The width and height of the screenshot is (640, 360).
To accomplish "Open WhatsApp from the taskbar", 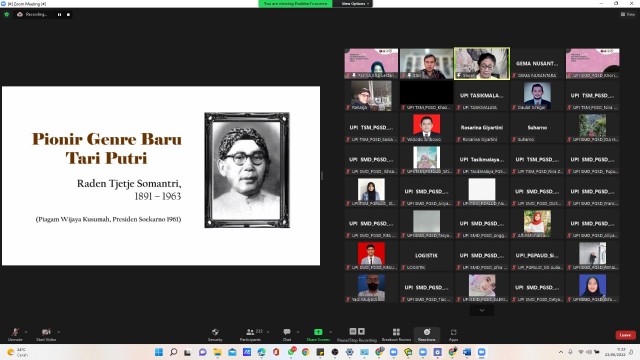I will click(x=291, y=352).
